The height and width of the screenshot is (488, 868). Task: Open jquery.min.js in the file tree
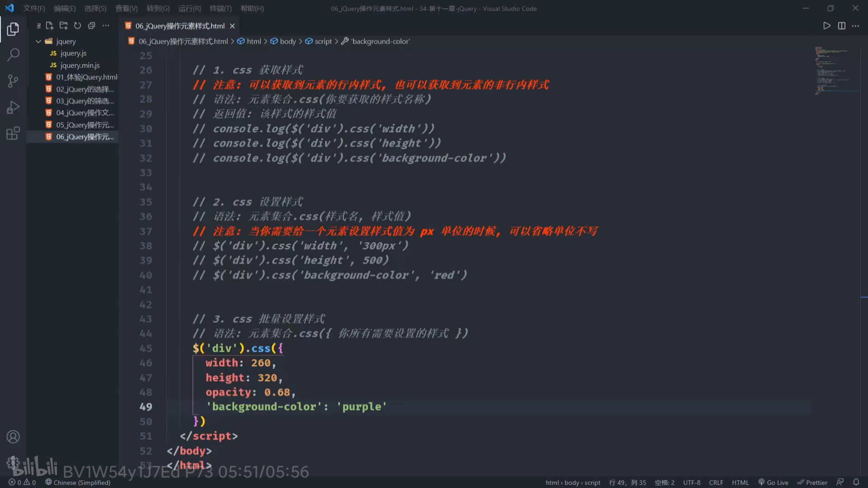[x=80, y=65]
